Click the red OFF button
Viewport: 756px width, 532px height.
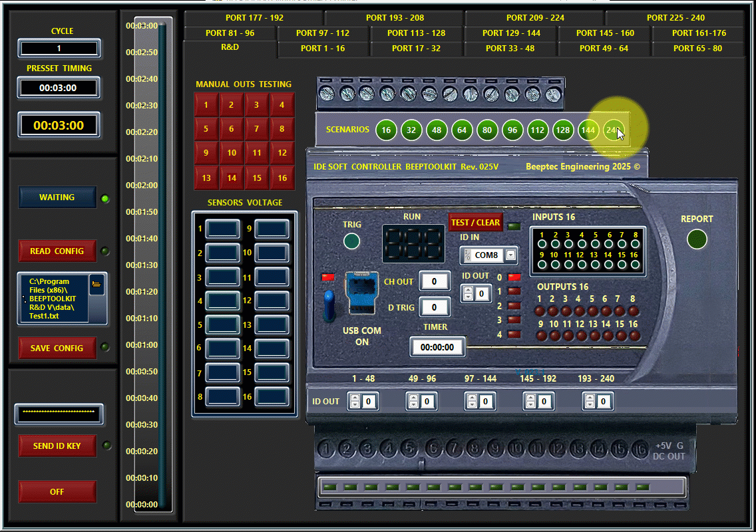(x=57, y=491)
